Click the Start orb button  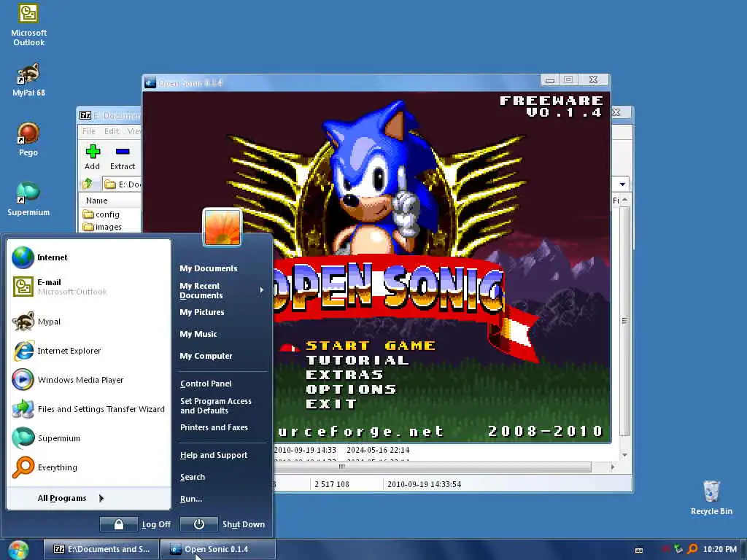pyautogui.click(x=18, y=550)
